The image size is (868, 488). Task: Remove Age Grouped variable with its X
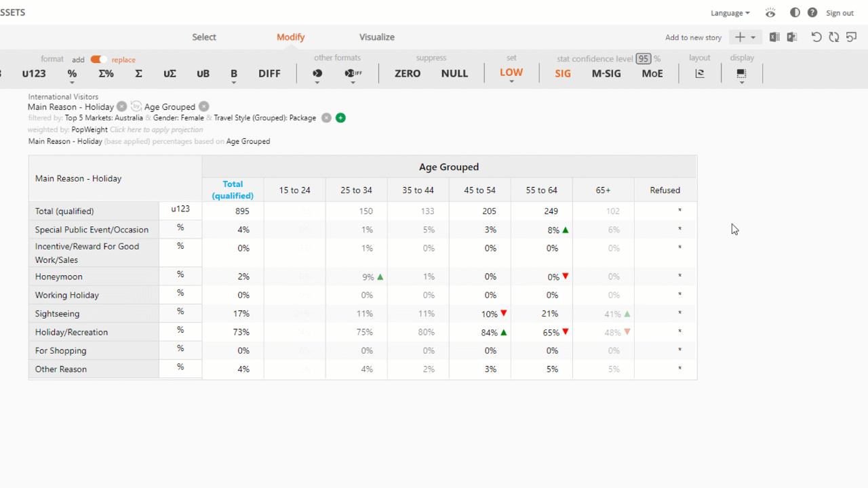tap(204, 106)
